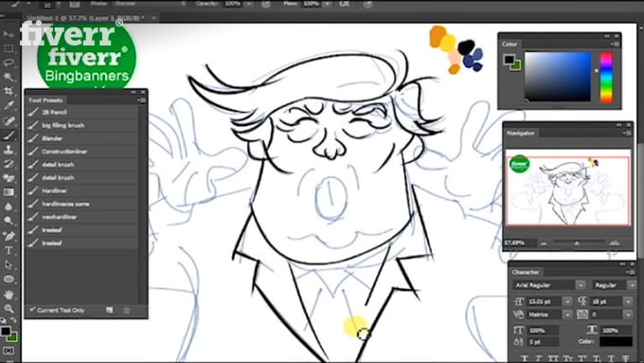Select the History Brush tool

pyautogui.click(x=9, y=164)
